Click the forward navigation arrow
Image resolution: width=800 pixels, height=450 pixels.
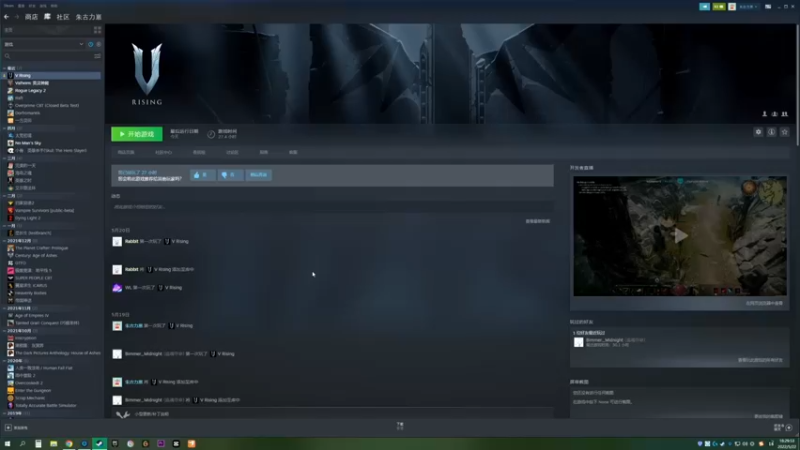[x=16, y=17]
